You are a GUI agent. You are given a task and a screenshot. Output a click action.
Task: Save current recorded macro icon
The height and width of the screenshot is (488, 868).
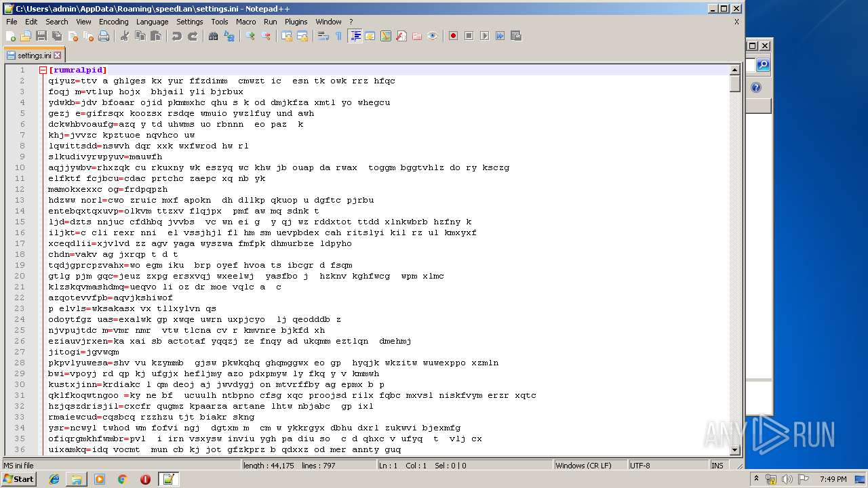pos(516,36)
